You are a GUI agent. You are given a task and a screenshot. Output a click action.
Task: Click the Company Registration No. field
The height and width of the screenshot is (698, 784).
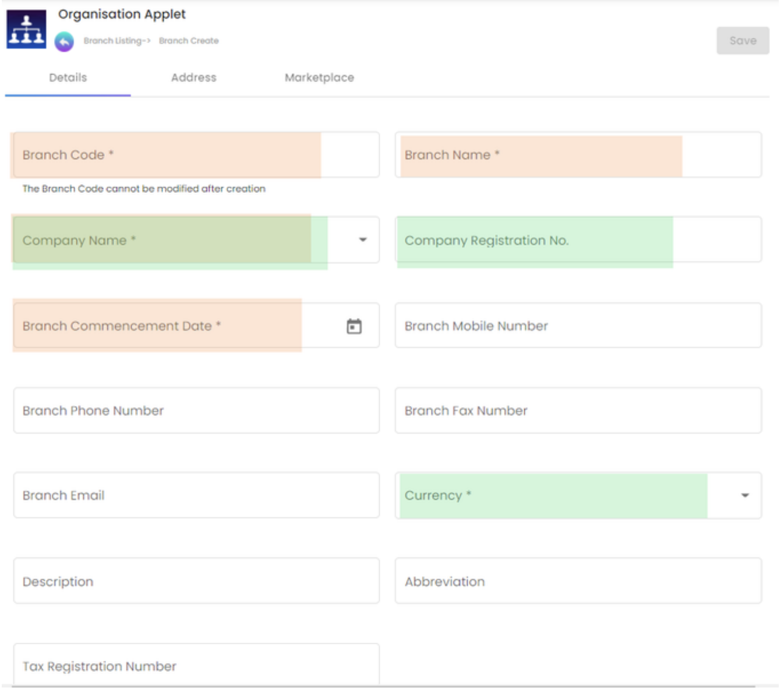point(578,240)
